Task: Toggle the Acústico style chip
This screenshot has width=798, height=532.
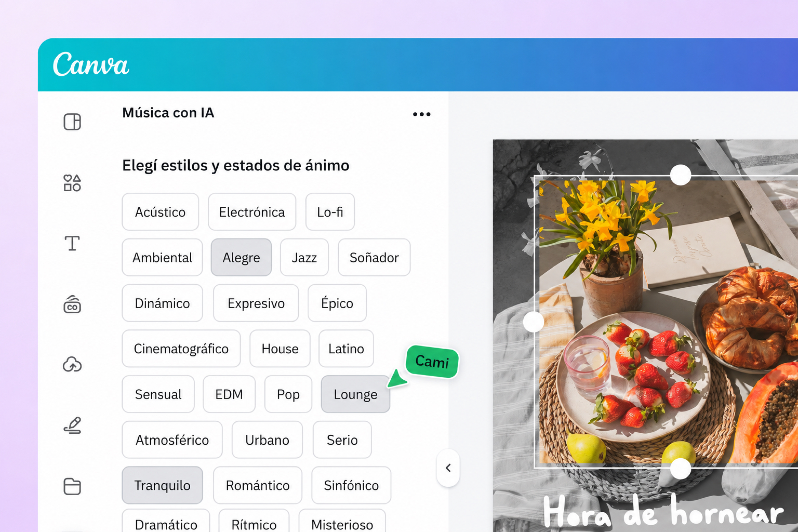Action: pos(161,212)
